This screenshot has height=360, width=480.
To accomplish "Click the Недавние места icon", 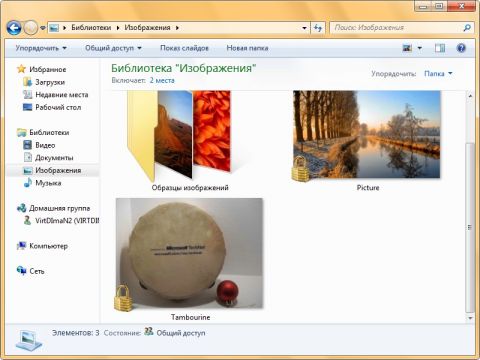I will (27, 94).
